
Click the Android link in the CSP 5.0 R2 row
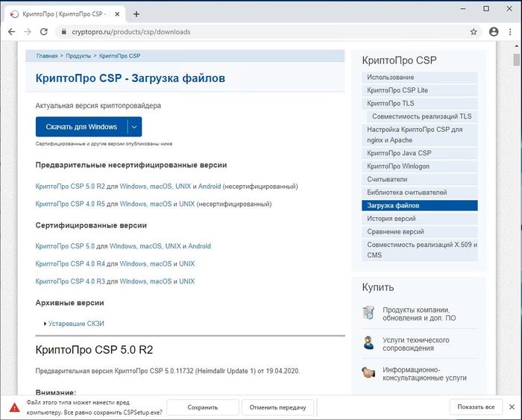(210, 187)
